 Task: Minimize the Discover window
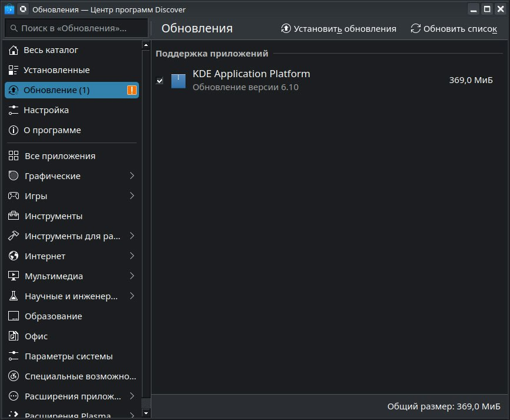click(x=473, y=9)
